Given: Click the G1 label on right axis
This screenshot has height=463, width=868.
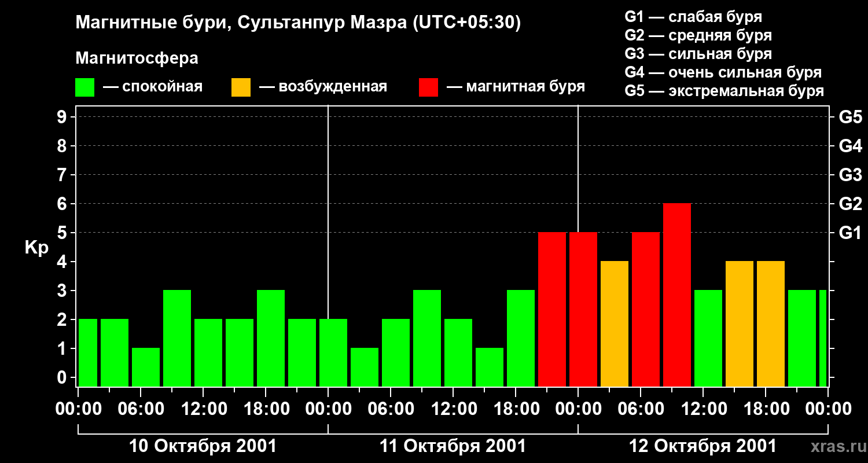Looking at the screenshot, I should pos(850,233).
